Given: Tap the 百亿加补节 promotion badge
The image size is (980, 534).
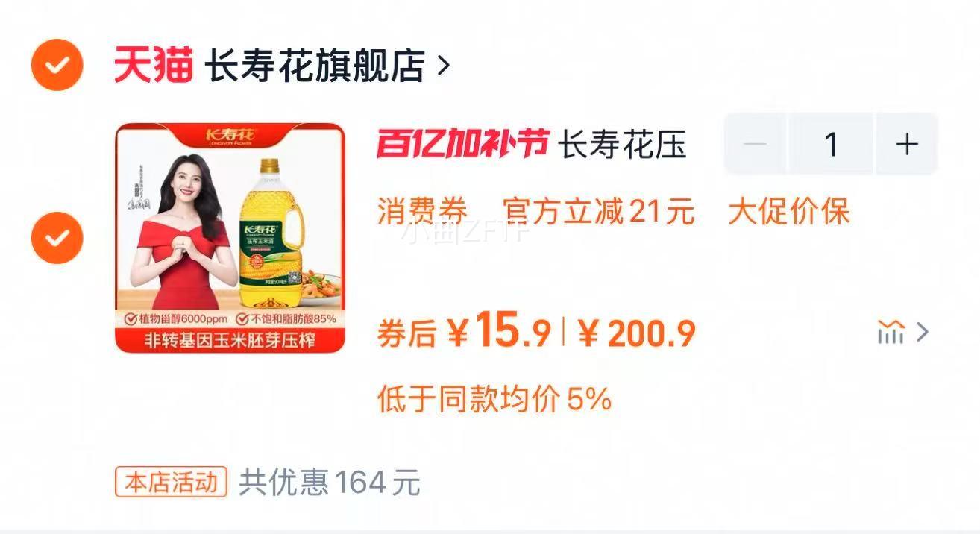Looking at the screenshot, I should [462, 144].
